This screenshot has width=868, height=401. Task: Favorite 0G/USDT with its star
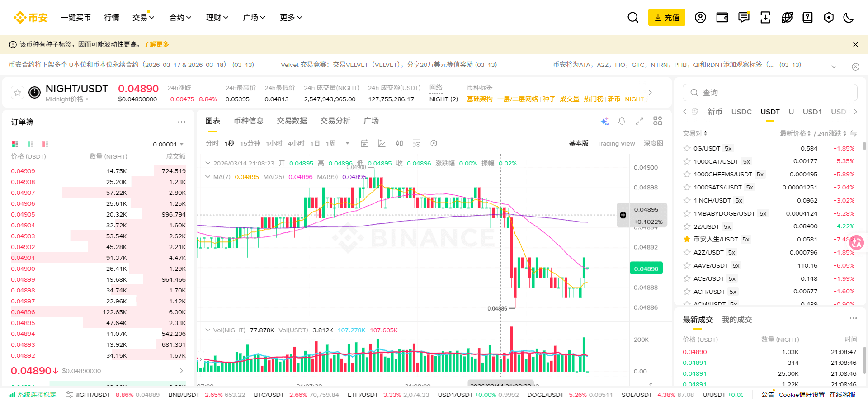(x=687, y=148)
